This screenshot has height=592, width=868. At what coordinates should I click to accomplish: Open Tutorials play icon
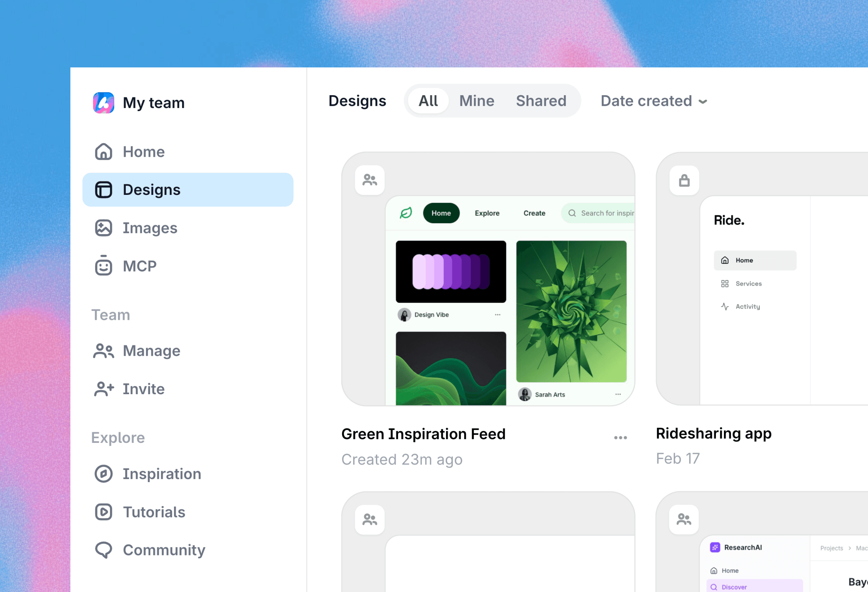pyautogui.click(x=103, y=512)
